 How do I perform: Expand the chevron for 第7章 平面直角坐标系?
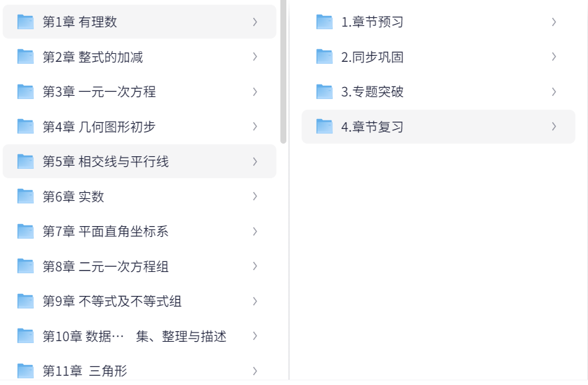coord(255,231)
